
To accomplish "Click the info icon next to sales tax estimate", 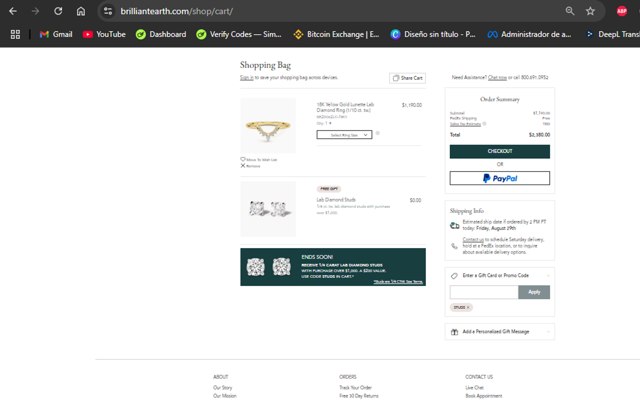I will (x=484, y=124).
